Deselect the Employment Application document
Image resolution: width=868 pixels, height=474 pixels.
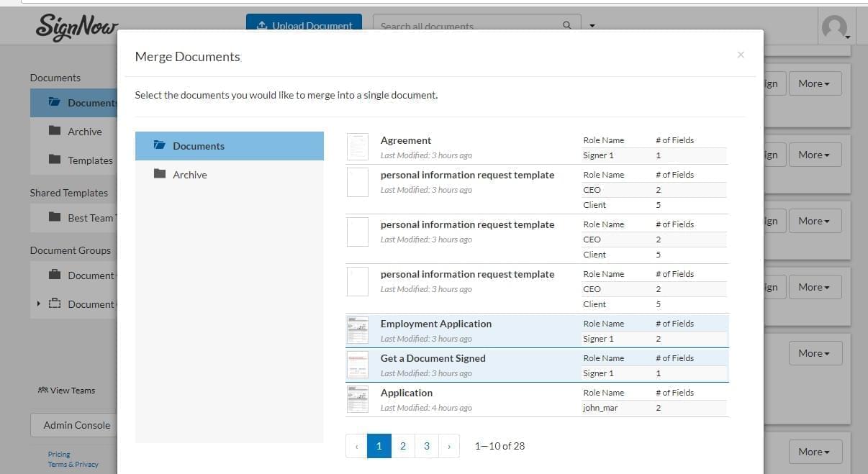(436, 330)
